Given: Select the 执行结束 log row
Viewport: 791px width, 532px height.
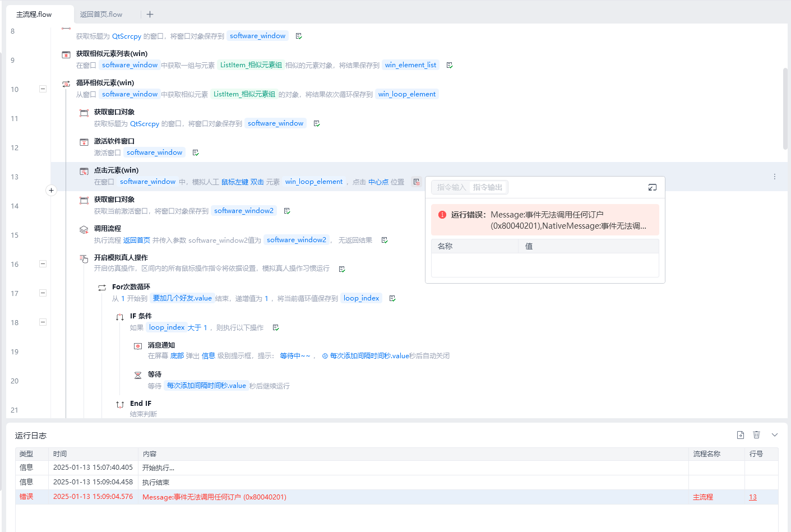Looking at the screenshot, I should pos(396,482).
